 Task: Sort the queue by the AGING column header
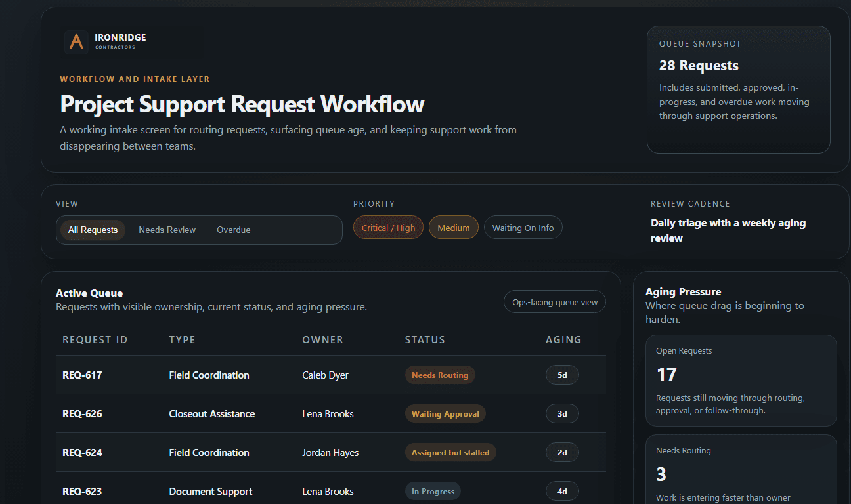tap(563, 339)
